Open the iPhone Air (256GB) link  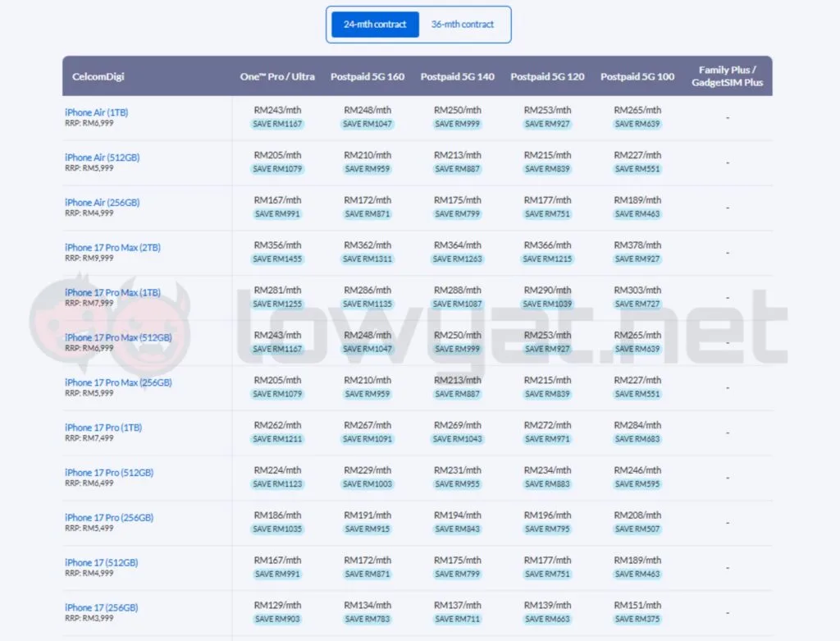coord(103,203)
